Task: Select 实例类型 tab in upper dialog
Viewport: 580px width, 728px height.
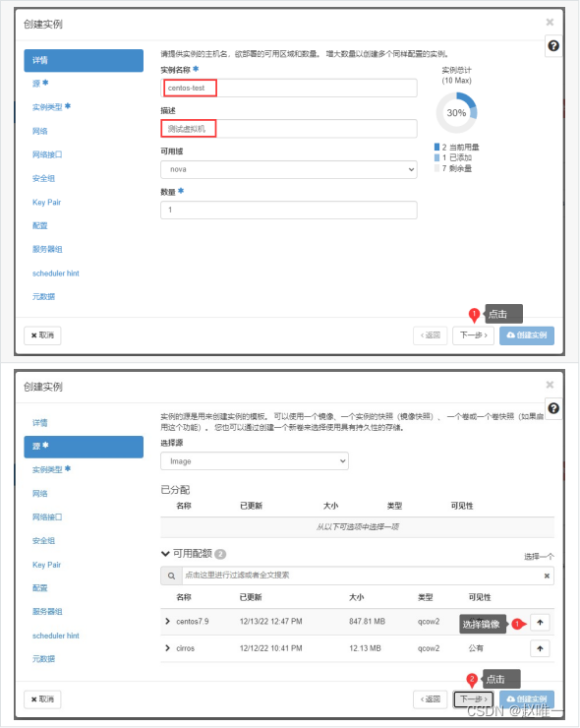Action: (51, 107)
